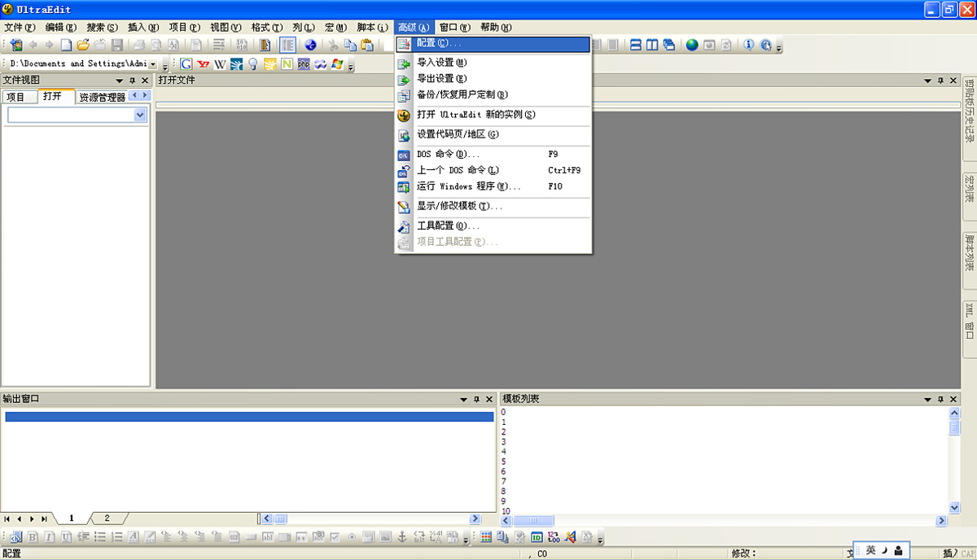977x560 pixels.
Task: Click the Open folder toolbar icon
Action: (x=82, y=46)
